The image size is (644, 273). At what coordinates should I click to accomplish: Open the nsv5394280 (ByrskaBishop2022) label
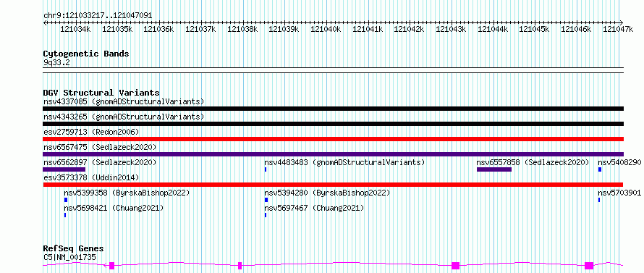pyautogui.click(x=327, y=193)
